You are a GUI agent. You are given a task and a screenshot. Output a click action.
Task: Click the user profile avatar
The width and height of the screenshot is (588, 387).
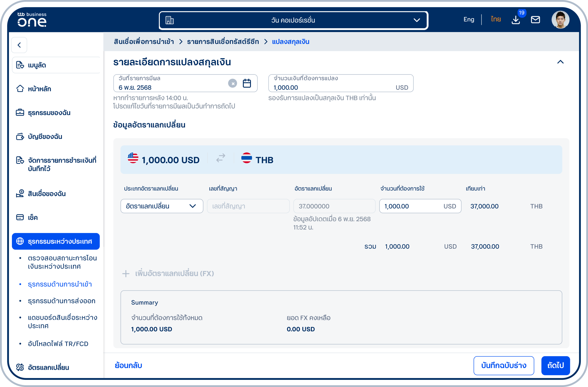click(x=560, y=20)
